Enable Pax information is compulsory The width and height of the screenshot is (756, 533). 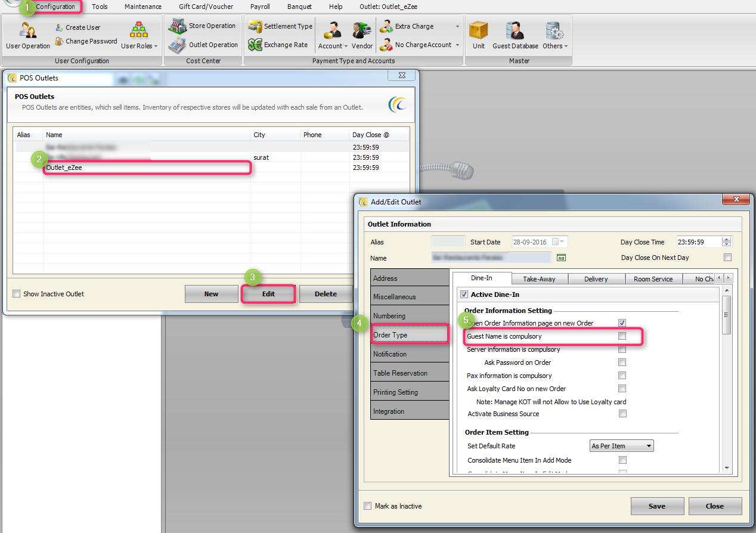pos(622,376)
